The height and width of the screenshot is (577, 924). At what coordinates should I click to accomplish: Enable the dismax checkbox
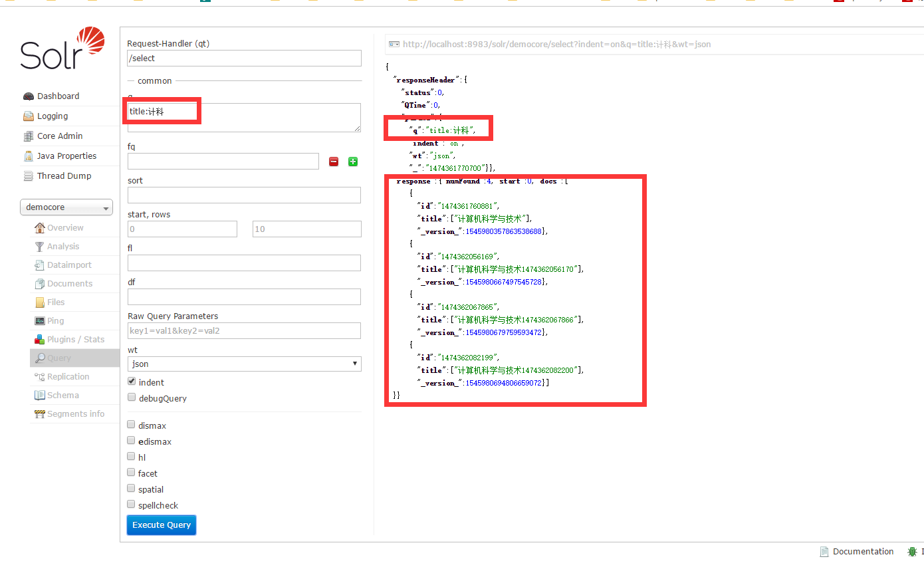pos(132,425)
